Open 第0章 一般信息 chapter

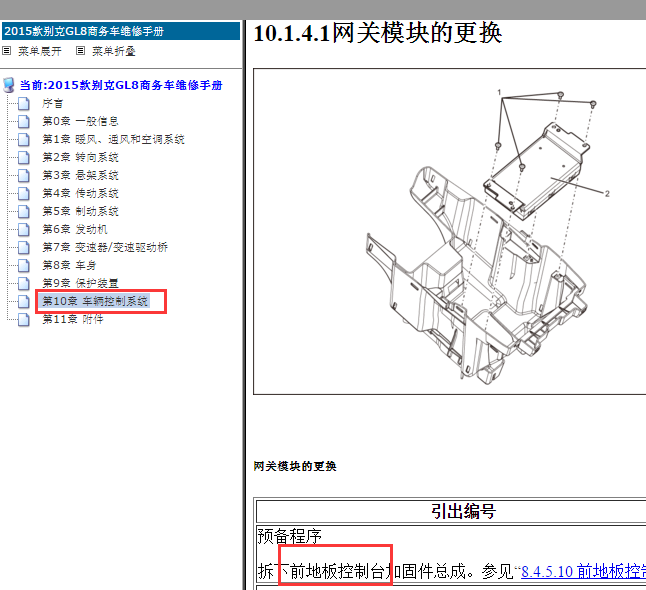pyautogui.click(x=80, y=121)
